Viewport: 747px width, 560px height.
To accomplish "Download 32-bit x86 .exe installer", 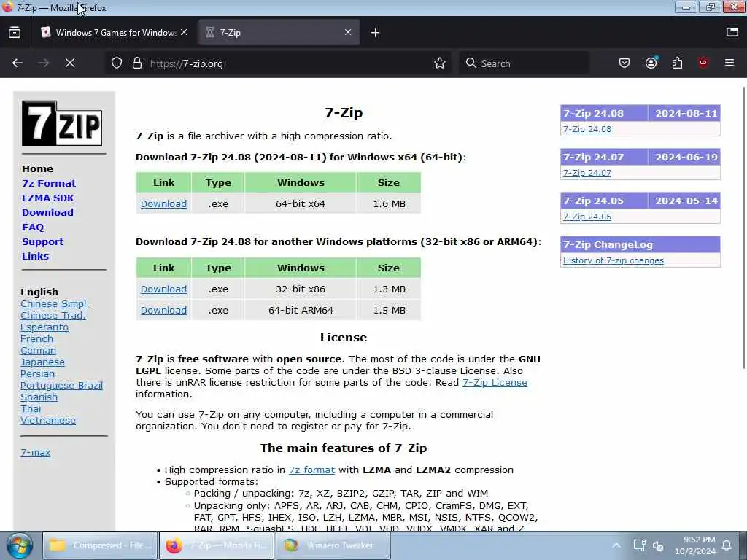I will (x=163, y=289).
